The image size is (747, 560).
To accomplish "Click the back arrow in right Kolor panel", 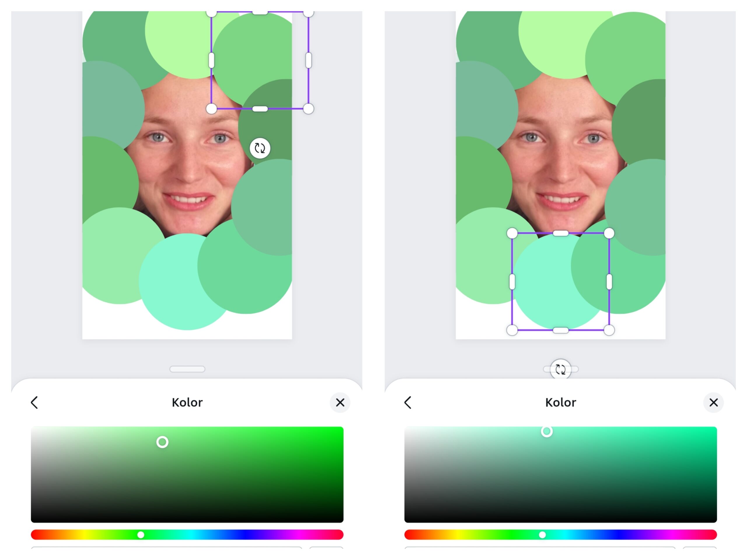I will pos(408,402).
